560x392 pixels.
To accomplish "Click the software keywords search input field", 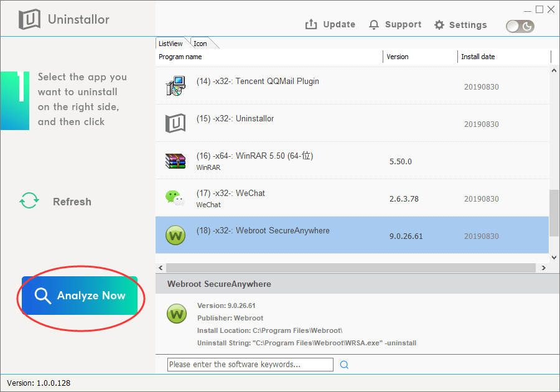I will pos(249,364).
